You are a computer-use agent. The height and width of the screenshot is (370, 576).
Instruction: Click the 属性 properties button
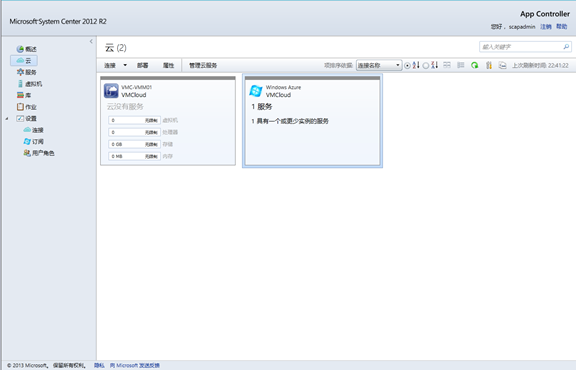click(x=168, y=65)
